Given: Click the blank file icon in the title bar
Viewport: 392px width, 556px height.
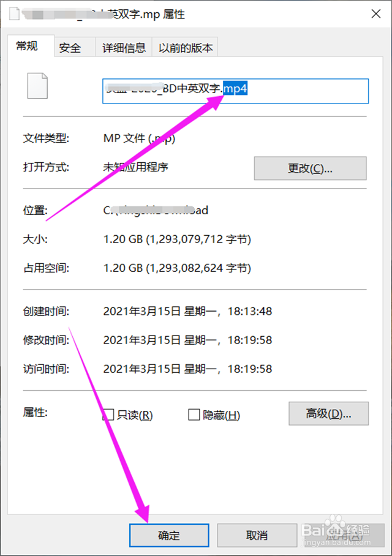Looking at the screenshot, I should tap(14, 14).
